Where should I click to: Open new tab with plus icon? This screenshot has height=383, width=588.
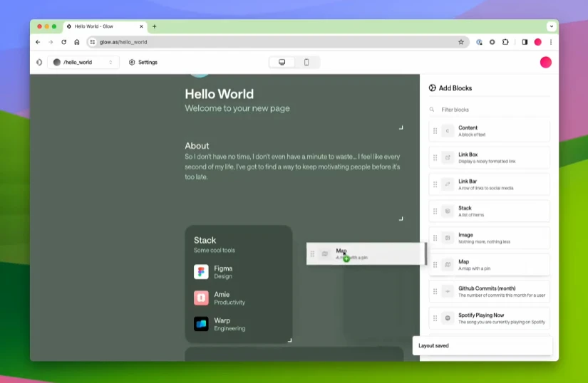pos(154,26)
